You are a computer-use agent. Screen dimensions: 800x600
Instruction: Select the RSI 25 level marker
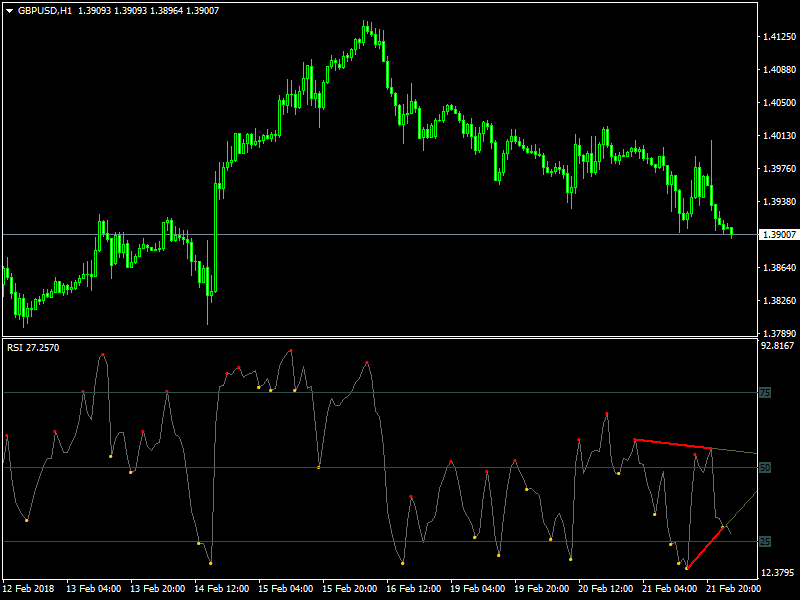click(764, 541)
